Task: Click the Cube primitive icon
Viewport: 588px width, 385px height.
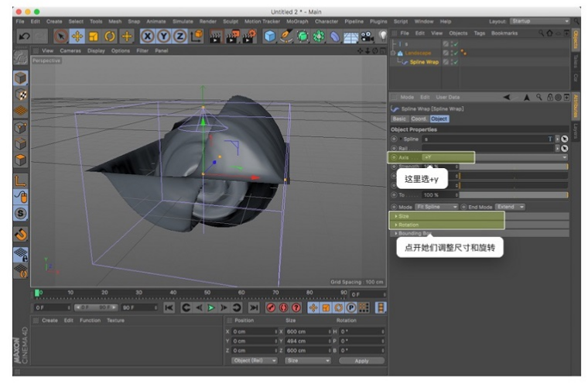Action: pyautogui.click(x=269, y=36)
